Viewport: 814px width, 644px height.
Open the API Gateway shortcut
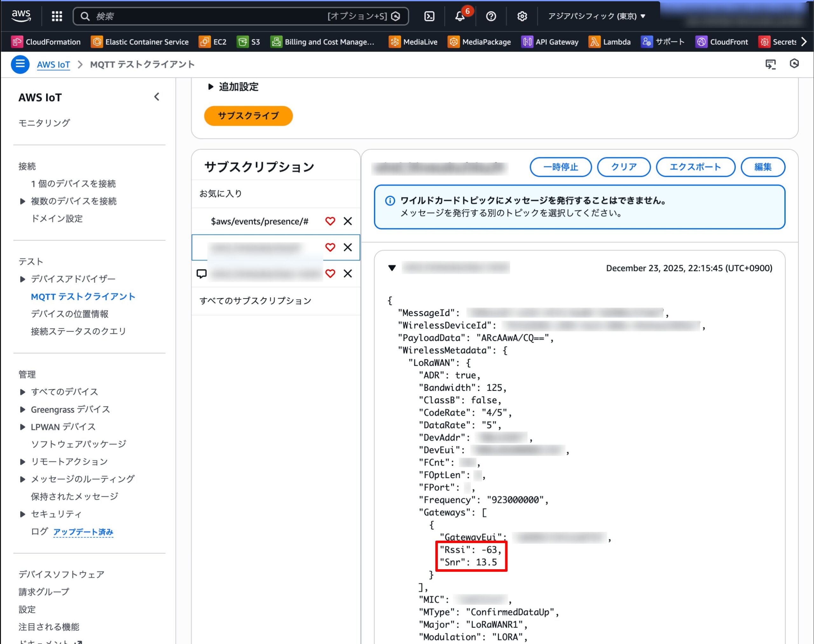(x=550, y=42)
